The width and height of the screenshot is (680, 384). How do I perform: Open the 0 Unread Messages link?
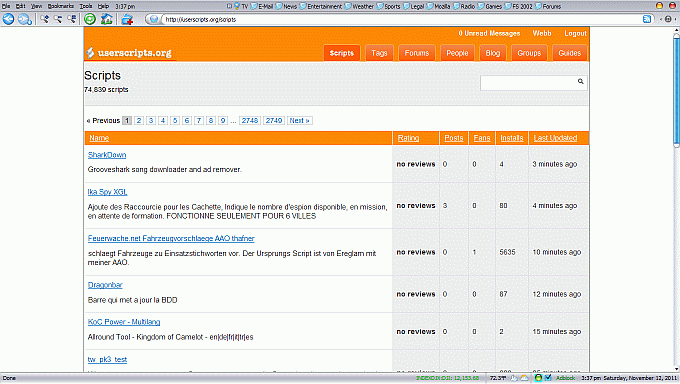point(489,33)
